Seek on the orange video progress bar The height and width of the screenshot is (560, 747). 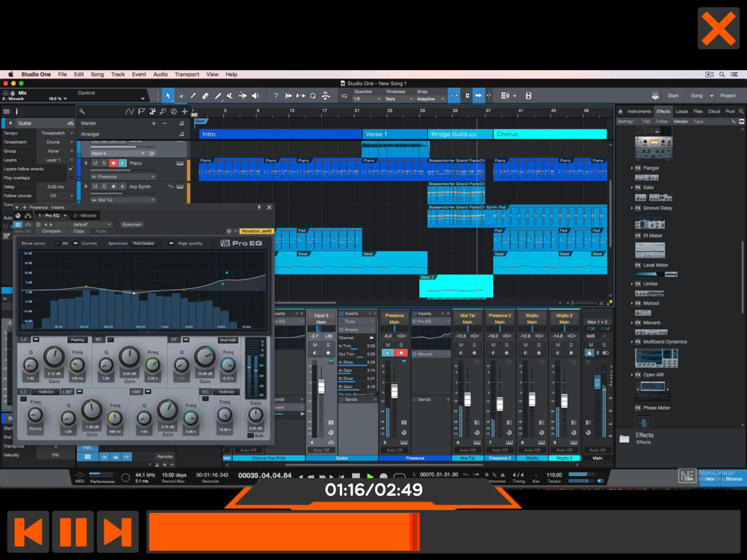click(x=443, y=532)
